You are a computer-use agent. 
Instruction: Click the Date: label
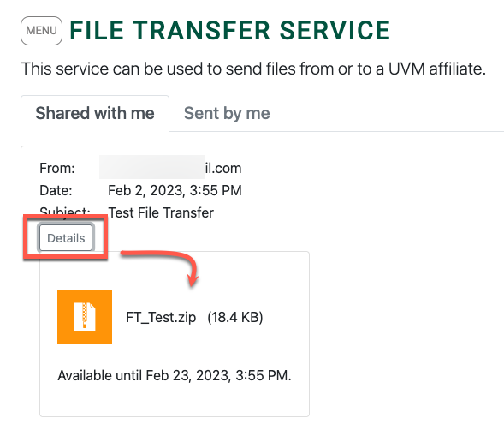(x=56, y=190)
